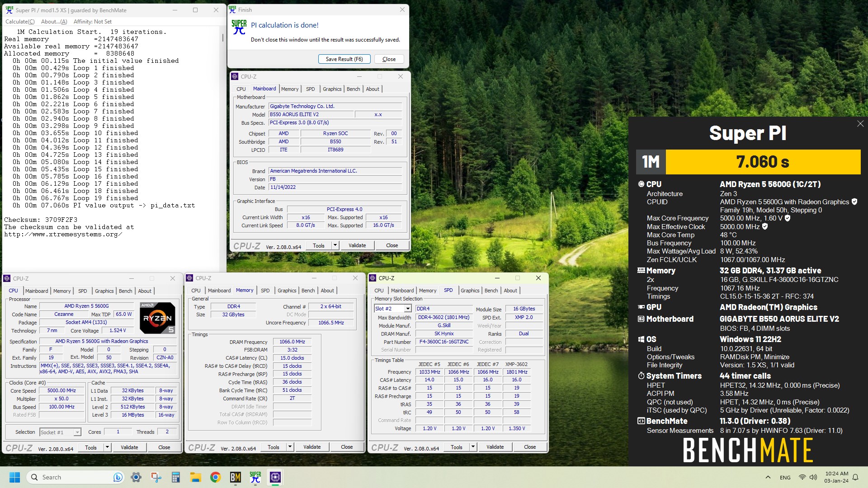This screenshot has height=488, width=868.
Task: Click Affinity: Not Set menu item
Action: (x=93, y=22)
